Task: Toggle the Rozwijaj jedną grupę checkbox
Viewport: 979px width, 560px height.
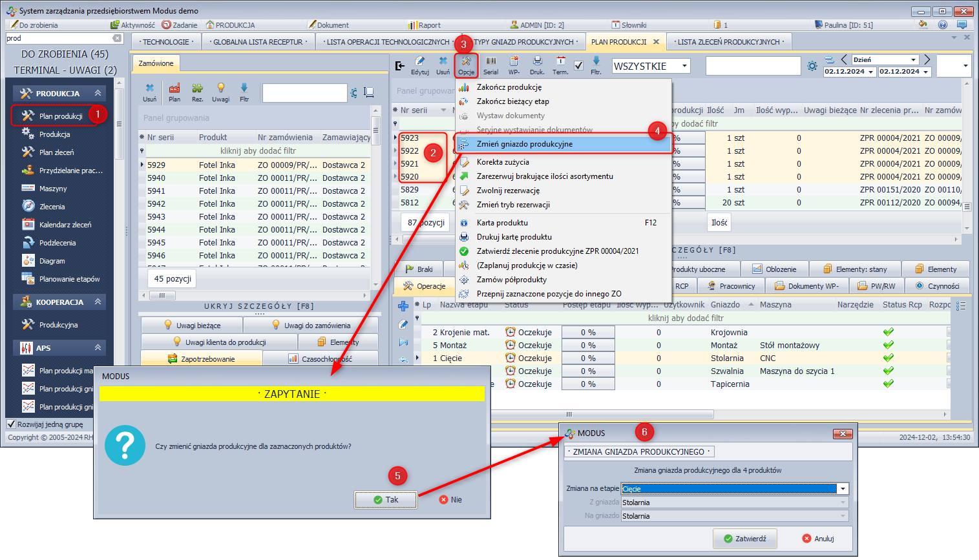Action: coord(11,424)
